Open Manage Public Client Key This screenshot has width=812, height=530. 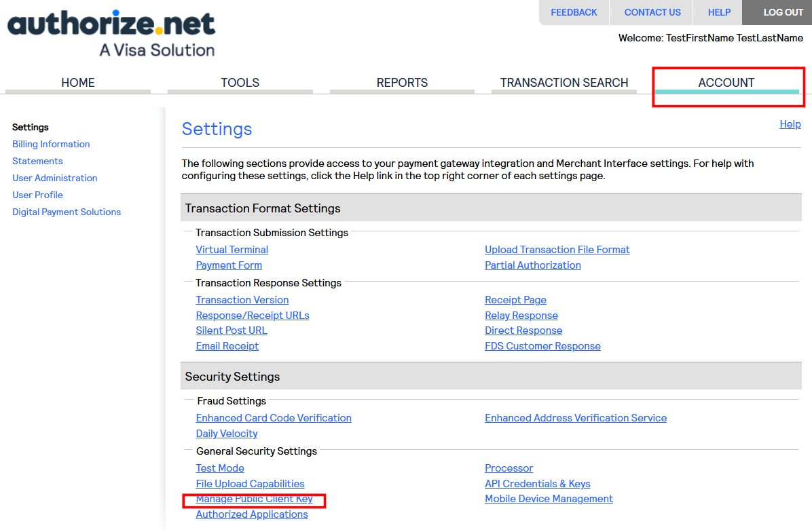tap(255, 499)
